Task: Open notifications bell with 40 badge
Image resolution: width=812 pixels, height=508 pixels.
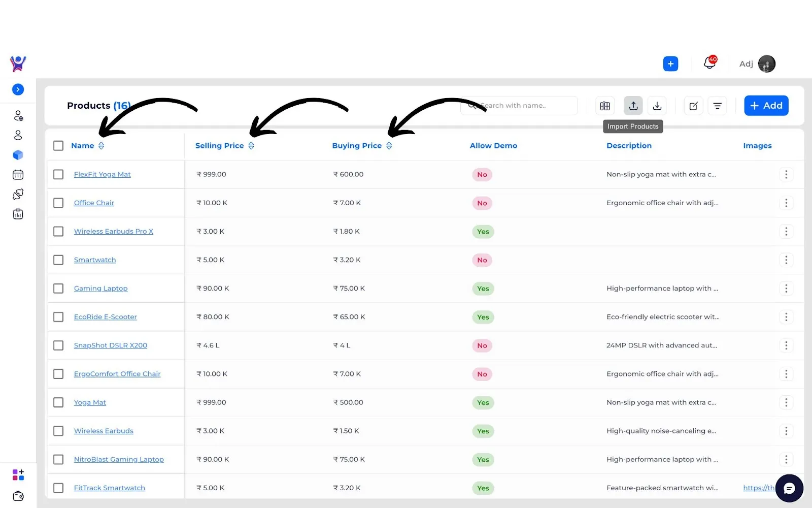Action: coord(710,62)
